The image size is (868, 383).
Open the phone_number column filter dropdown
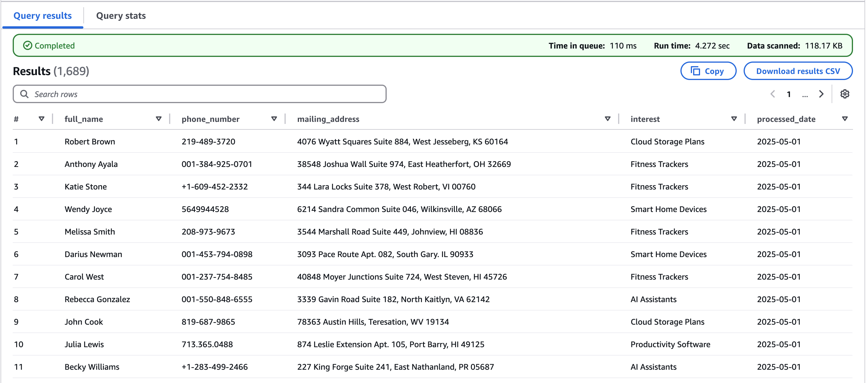[274, 119]
